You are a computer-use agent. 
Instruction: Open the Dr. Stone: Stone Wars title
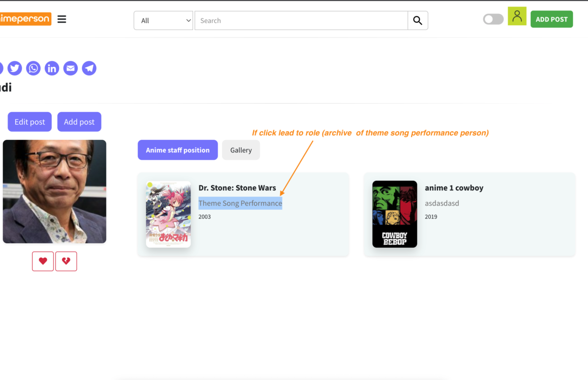pyautogui.click(x=237, y=188)
